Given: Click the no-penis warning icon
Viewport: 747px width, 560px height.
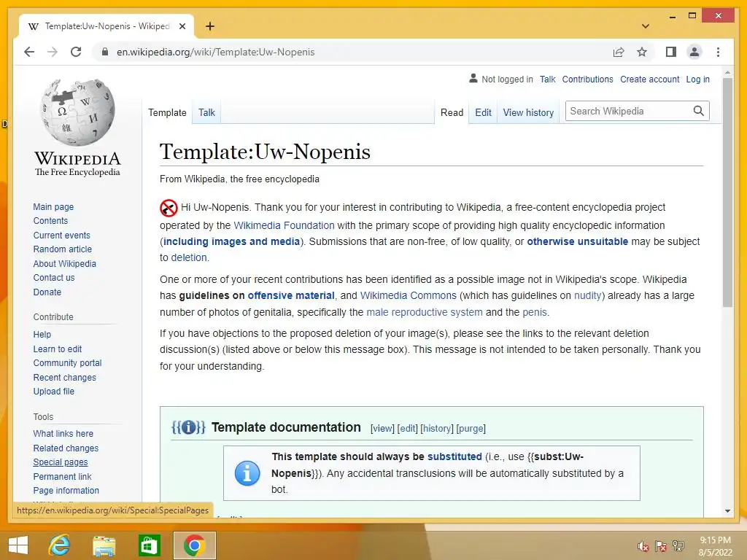Looking at the screenshot, I should coord(169,208).
